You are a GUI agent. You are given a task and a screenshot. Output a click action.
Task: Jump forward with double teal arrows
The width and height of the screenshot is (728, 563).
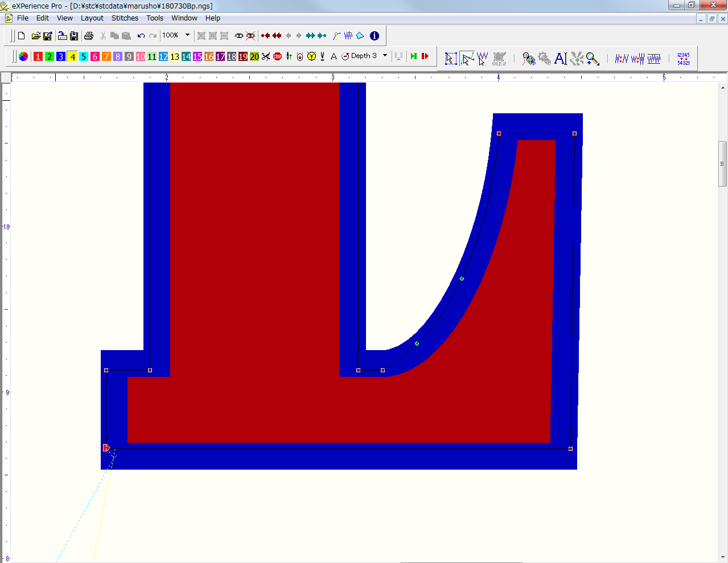pos(310,36)
